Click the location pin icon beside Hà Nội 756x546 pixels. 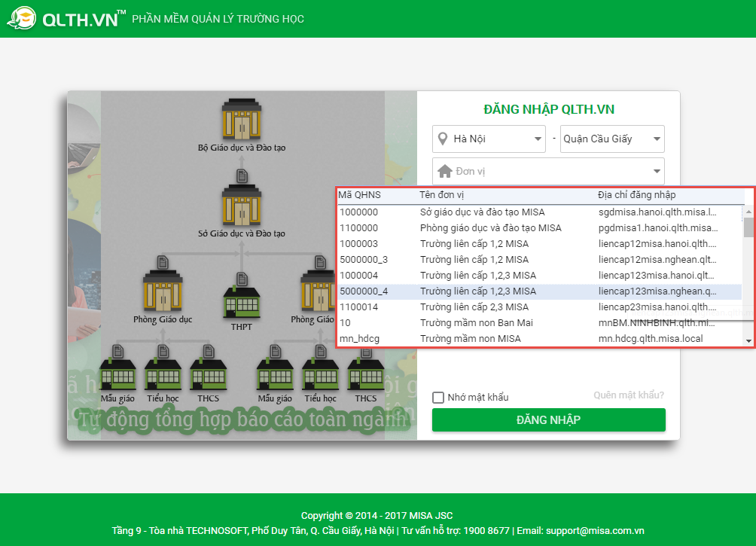click(x=442, y=139)
